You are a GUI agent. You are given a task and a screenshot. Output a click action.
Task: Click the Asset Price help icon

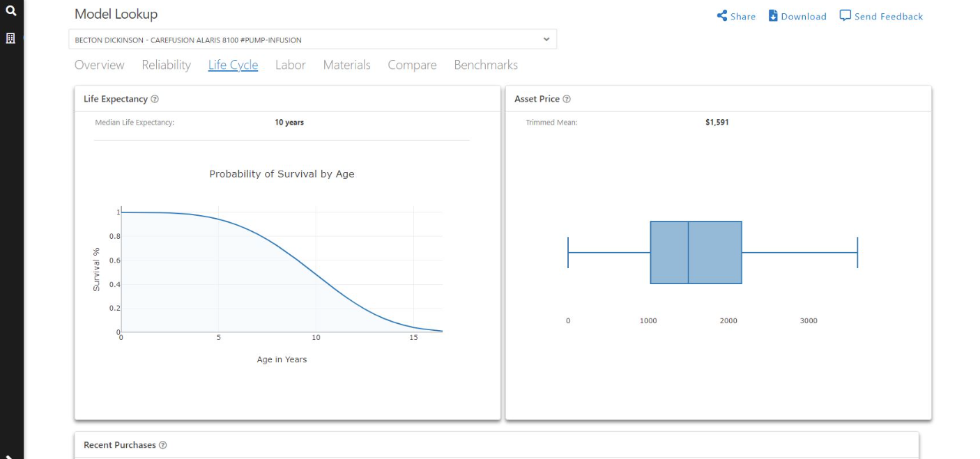click(x=567, y=100)
